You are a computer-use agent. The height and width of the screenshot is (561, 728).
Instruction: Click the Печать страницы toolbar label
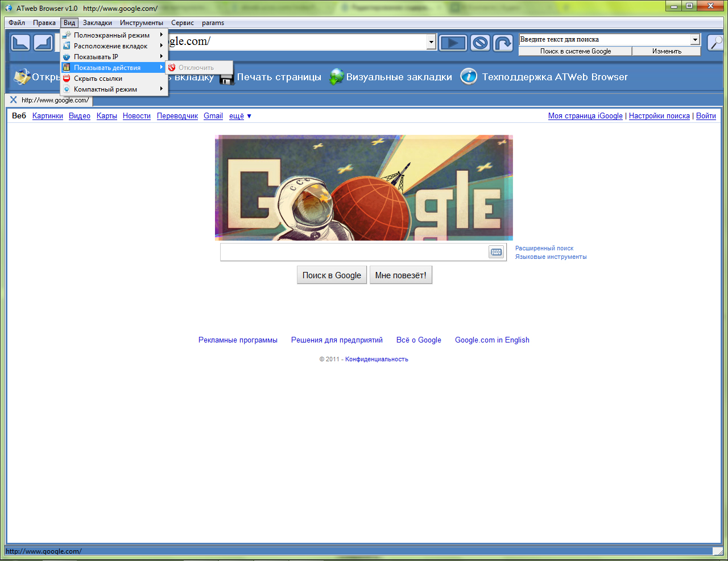pyautogui.click(x=279, y=77)
